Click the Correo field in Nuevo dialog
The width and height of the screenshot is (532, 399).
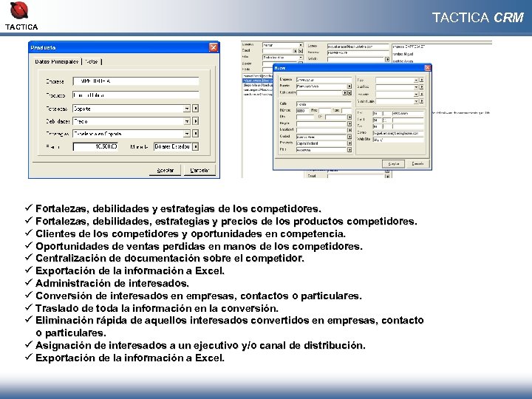point(398,133)
